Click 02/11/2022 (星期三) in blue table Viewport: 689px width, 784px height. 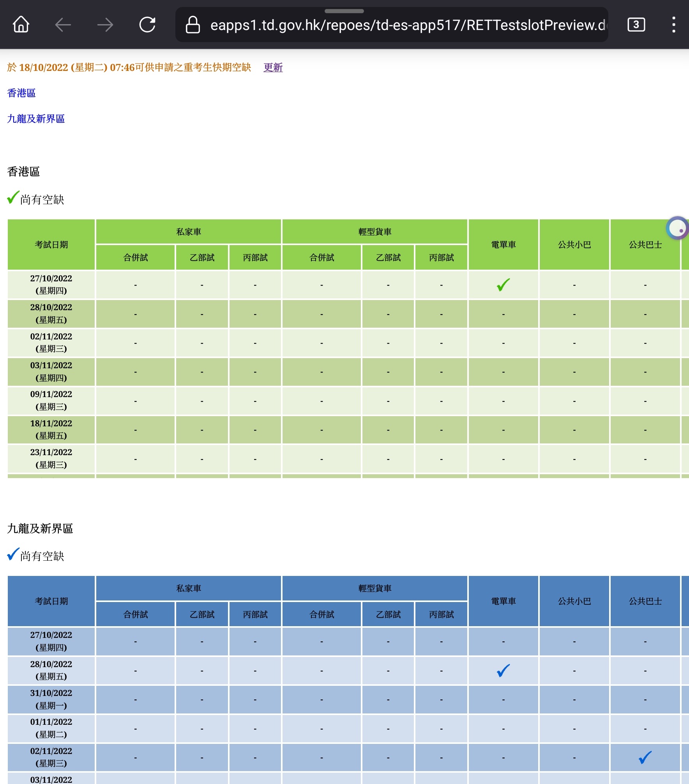pos(51,757)
